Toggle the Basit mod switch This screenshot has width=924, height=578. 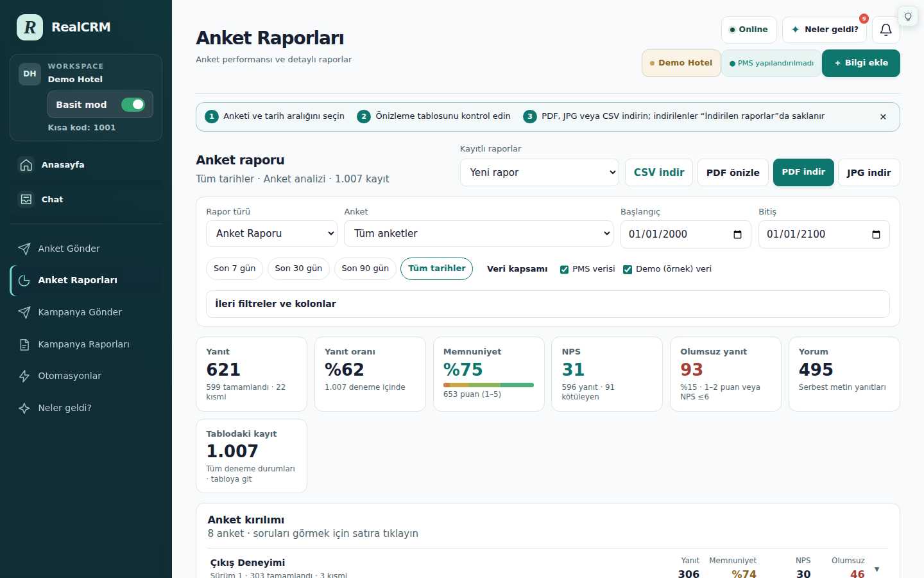133,105
